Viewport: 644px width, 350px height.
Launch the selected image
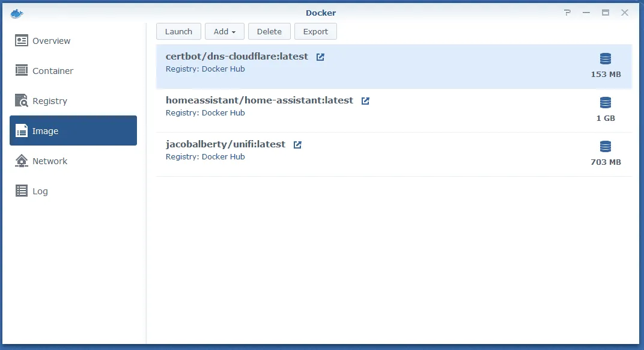[x=178, y=31]
